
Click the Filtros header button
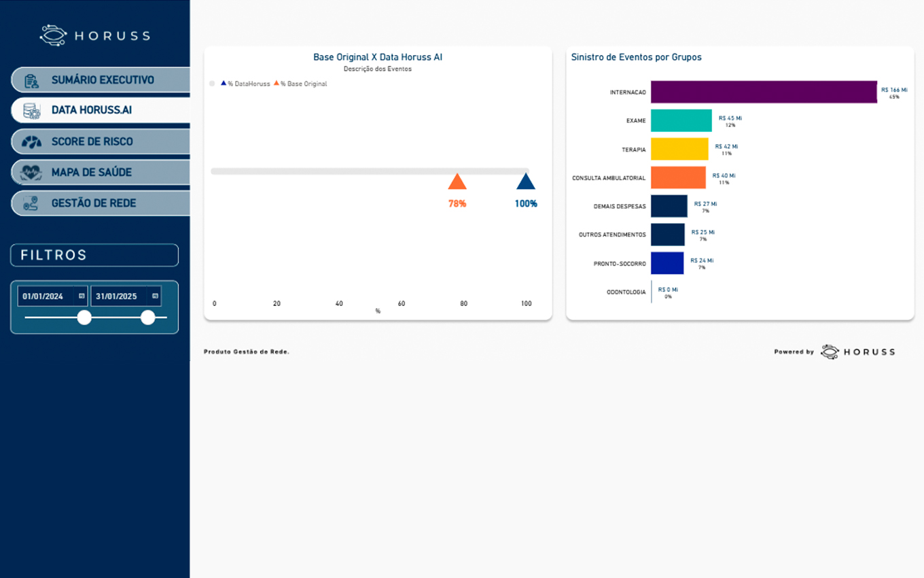[x=94, y=255]
